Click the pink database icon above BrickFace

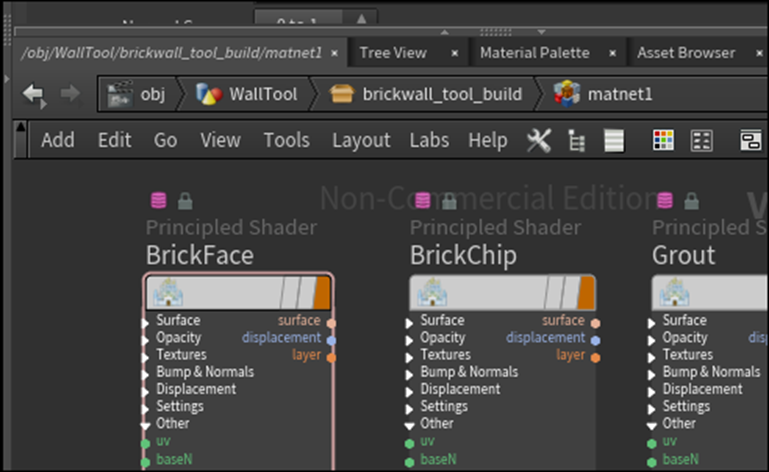(158, 200)
